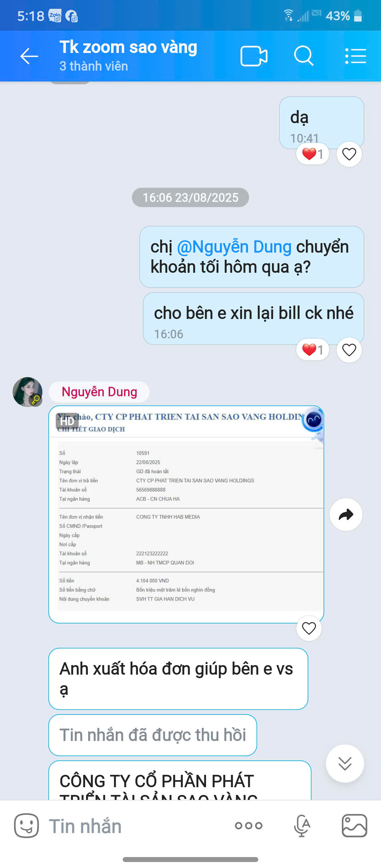Open the conversation options menu
Screen dimensions: 381x868
coord(355,56)
